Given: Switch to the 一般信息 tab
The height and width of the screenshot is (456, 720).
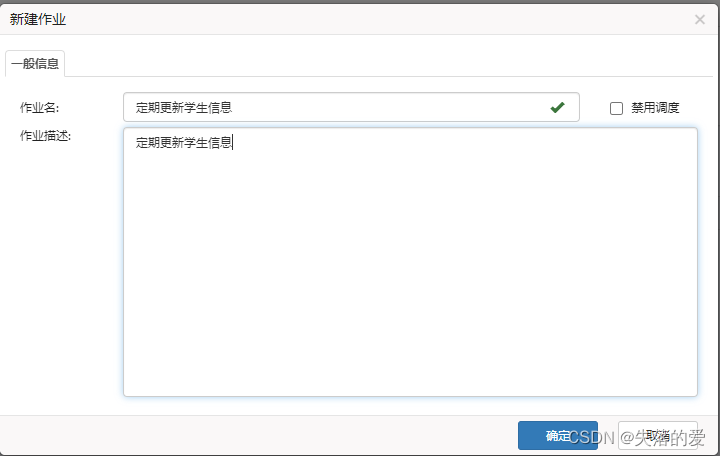Looking at the screenshot, I should point(35,63).
